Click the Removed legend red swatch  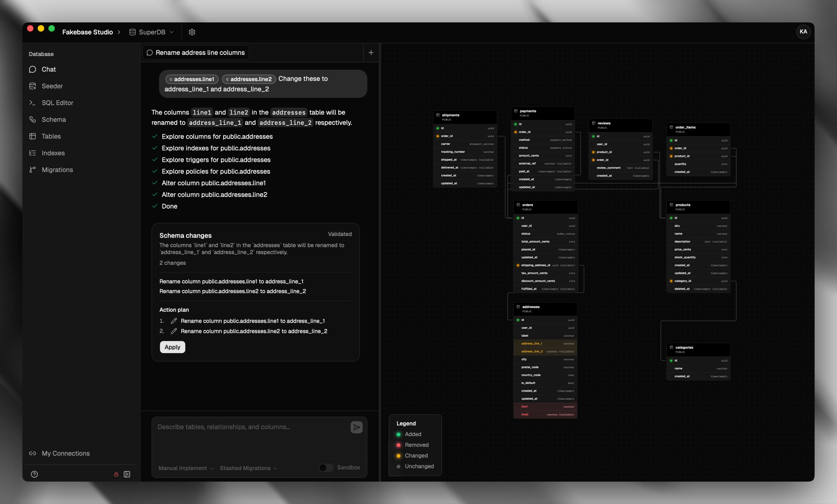click(x=398, y=445)
